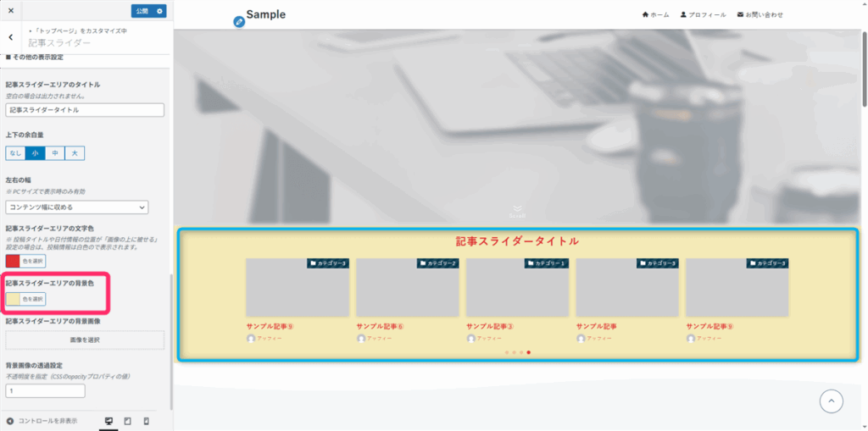Switch to tablet preview icon
868x431 pixels.
[128, 421]
